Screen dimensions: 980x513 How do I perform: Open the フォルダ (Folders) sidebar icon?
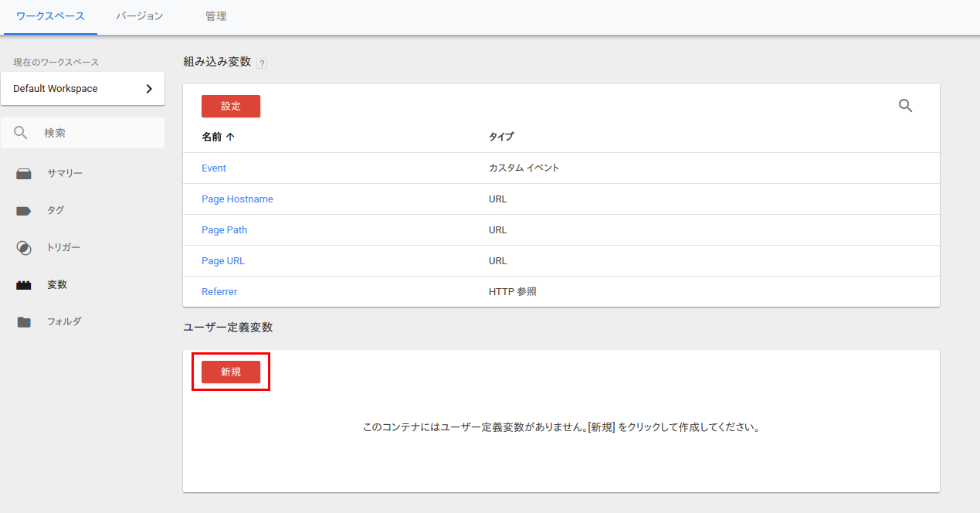point(23,321)
